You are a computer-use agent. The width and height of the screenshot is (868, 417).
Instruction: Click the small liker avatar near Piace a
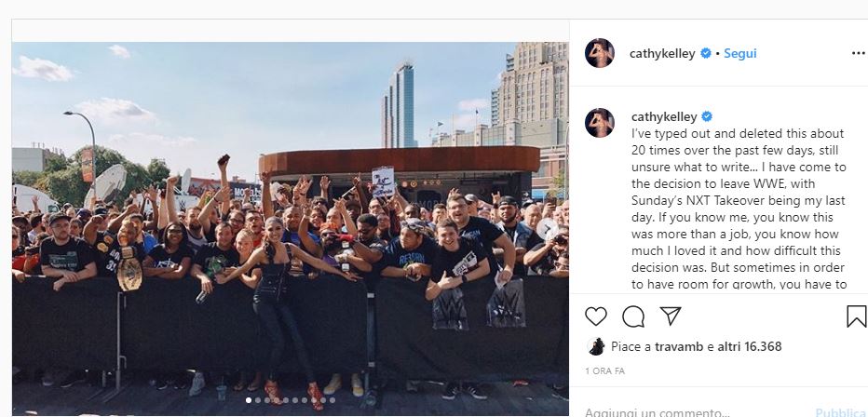coord(596,347)
